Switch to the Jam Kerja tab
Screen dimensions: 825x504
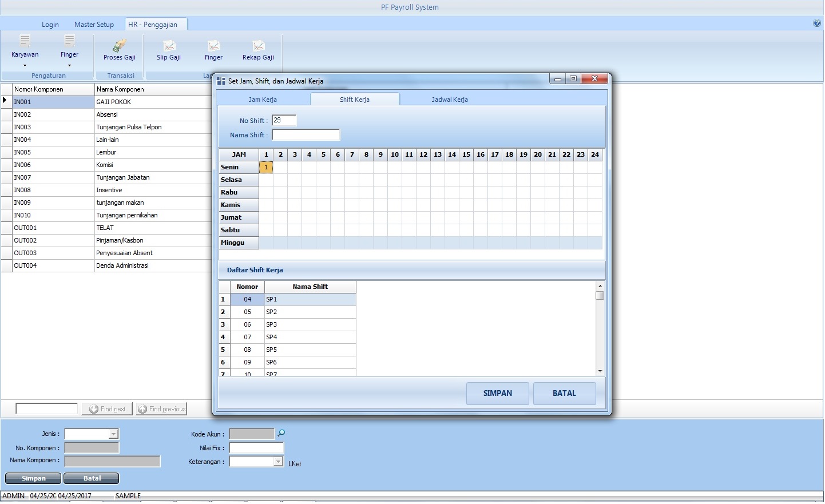tap(263, 100)
